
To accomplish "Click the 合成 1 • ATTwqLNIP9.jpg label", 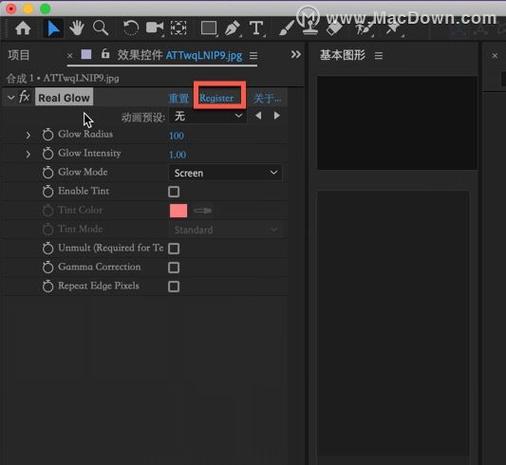I will pos(63,78).
